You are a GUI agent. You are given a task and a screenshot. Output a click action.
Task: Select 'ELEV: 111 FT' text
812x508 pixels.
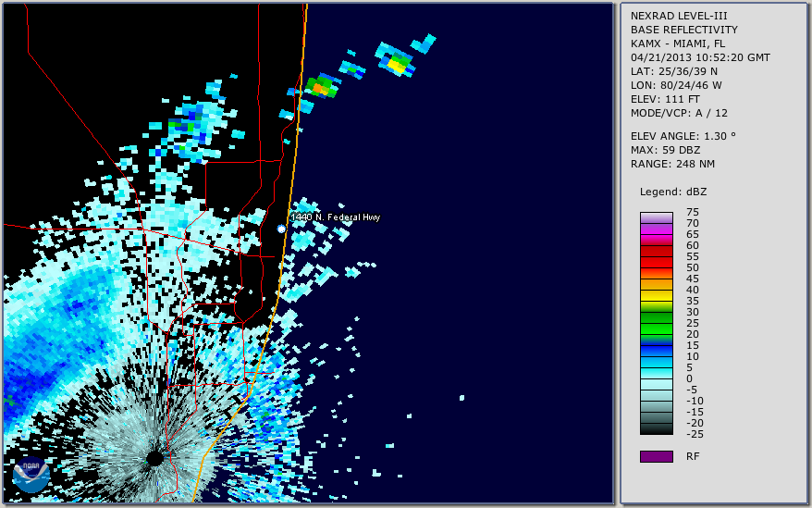coord(665,99)
